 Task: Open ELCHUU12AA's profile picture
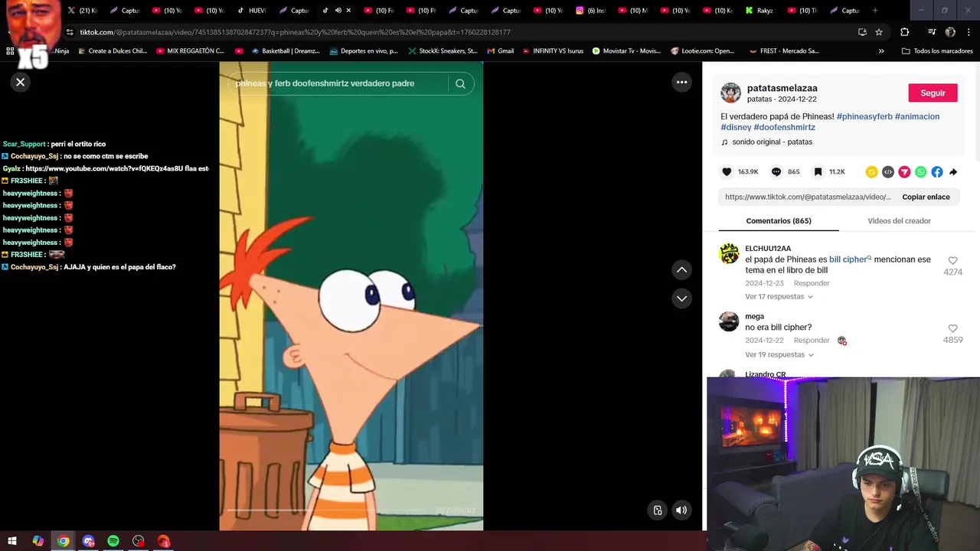[x=729, y=254]
